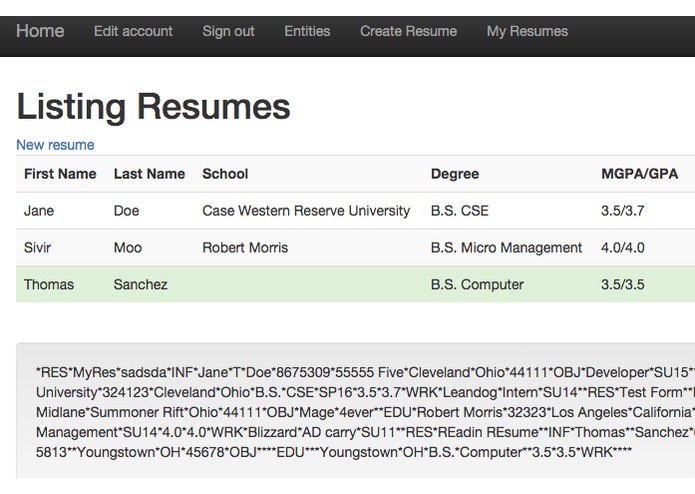Click the raw text line starting Midlane*Summoner Rift
Viewport: 695px width, 494px height.
click(365, 412)
